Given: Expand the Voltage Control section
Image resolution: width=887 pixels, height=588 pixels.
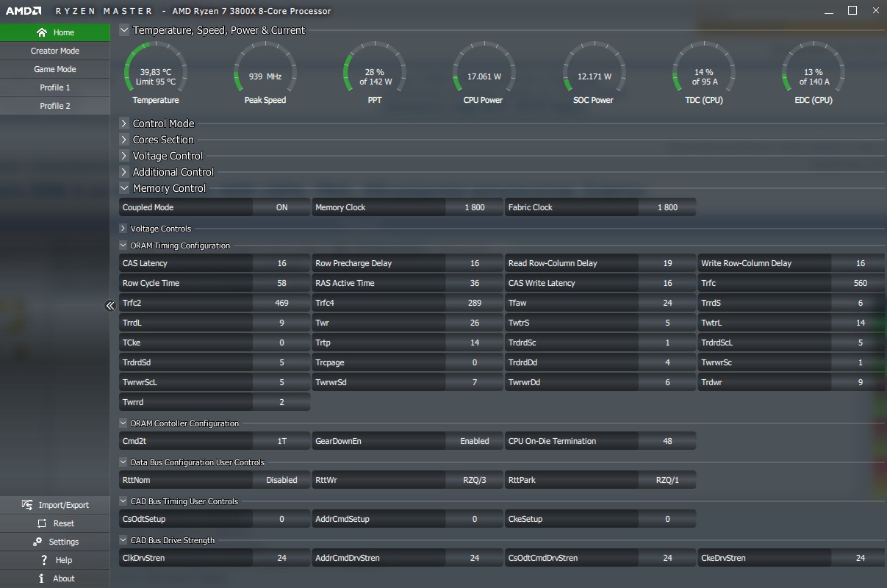Looking at the screenshot, I should click(x=124, y=156).
